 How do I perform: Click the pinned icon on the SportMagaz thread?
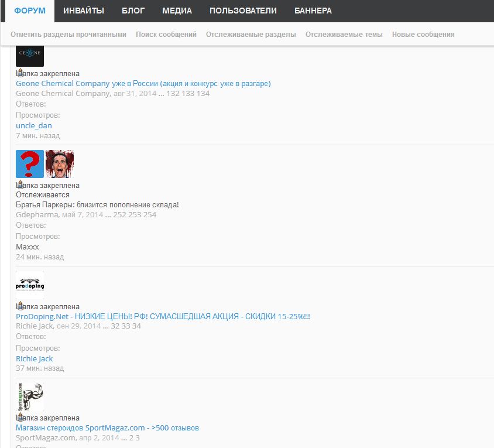pos(19,418)
